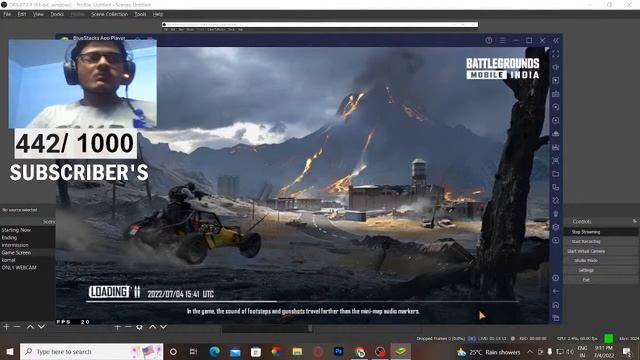The width and height of the screenshot is (640, 360).
Task: Click the horizontal scrollbar below preview
Action: 267,329
